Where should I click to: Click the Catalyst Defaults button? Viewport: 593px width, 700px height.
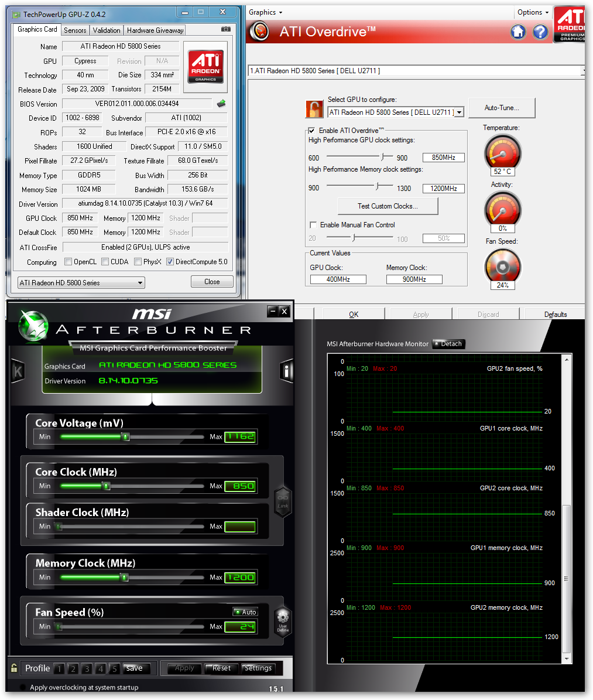[x=556, y=315]
